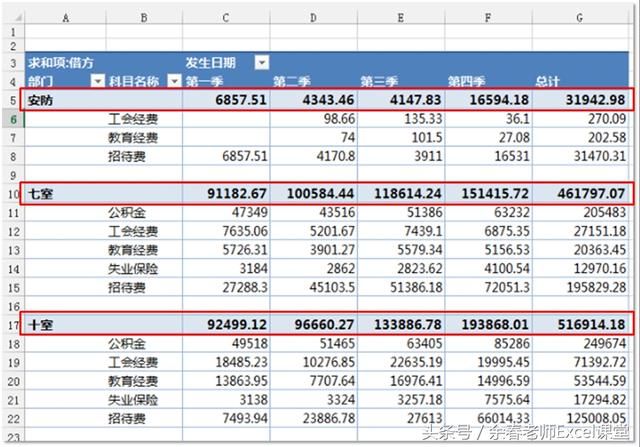
Task: Select cell with value 461797.07
Action: click(x=581, y=194)
